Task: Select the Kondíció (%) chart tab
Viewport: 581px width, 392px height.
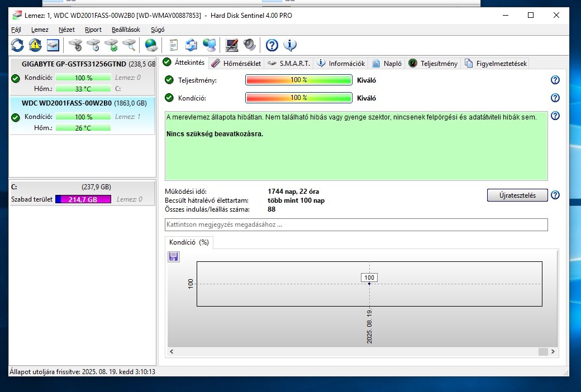Action: point(189,242)
